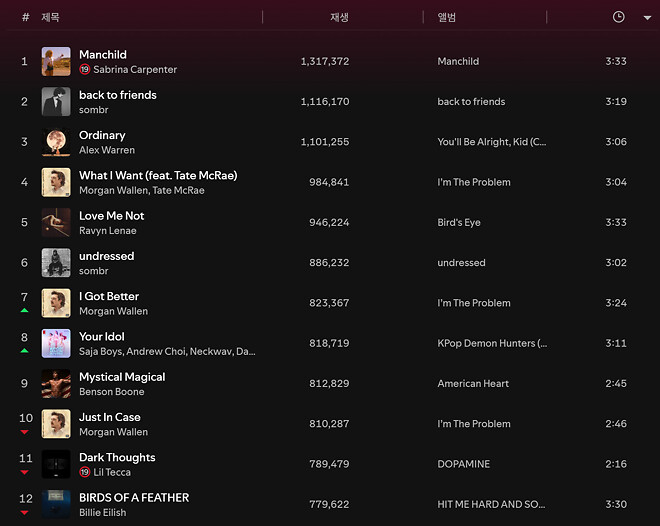This screenshot has height=526, width=660.
Task: Click the explicit 19 badge beside Sabrina Carpenter
Action: click(85, 70)
